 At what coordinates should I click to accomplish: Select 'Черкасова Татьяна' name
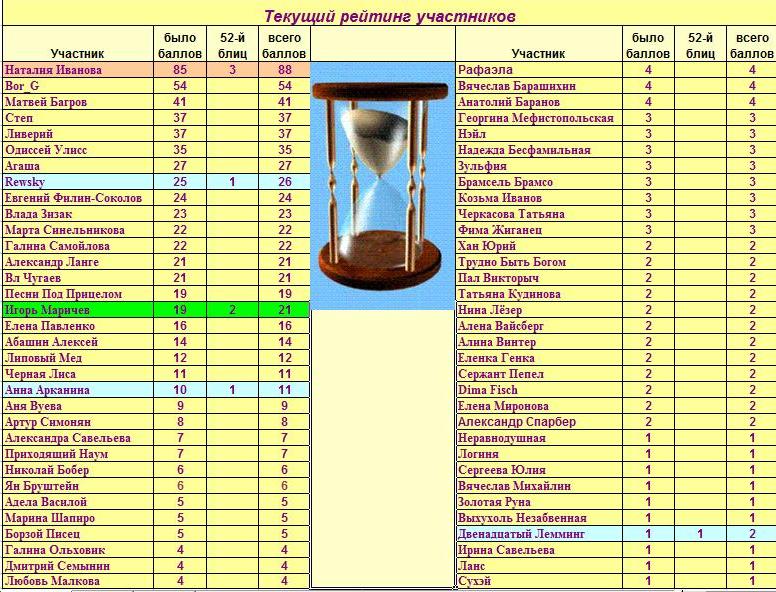538,214
